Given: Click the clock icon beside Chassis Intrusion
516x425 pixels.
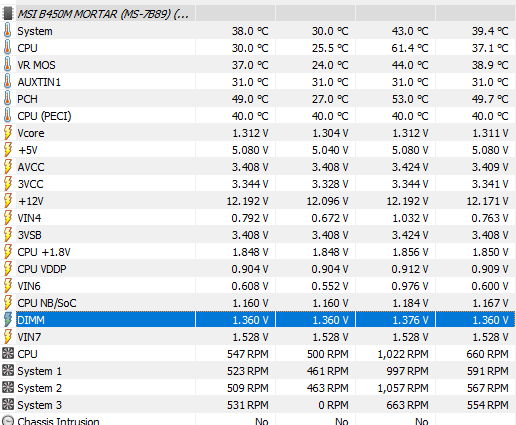Looking at the screenshot, I should [8, 420].
